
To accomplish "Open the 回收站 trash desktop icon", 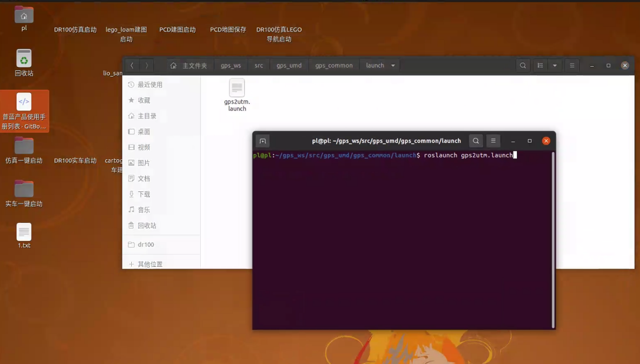I will 24,59.
